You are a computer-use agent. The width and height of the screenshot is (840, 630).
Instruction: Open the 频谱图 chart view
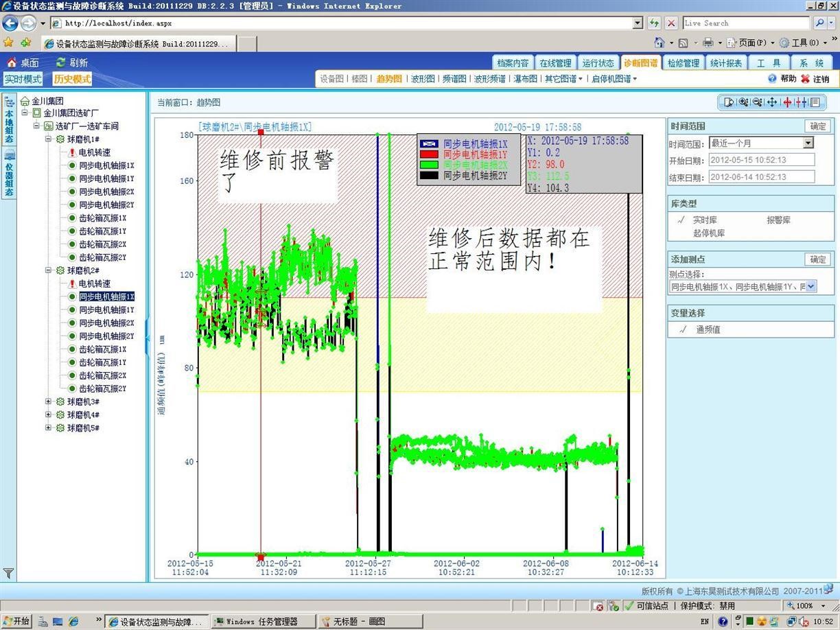[x=454, y=79]
